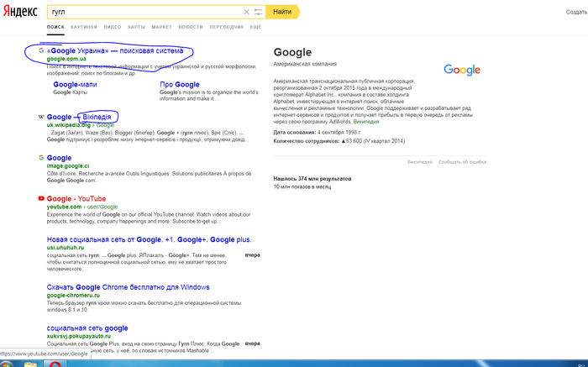Image resolution: width=588 pixels, height=367 pixels.
Task: Click the 10 млн показов в месяц text
Action: 302,186
